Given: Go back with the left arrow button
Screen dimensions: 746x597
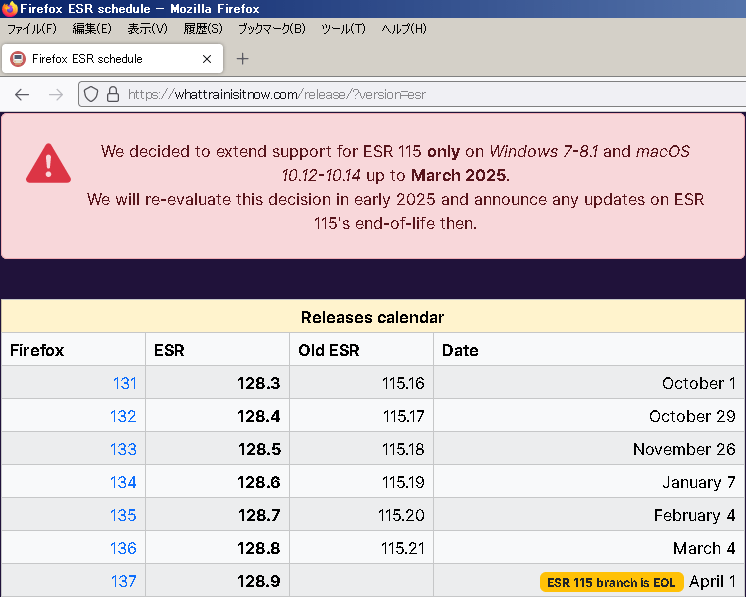Looking at the screenshot, I should point(22,95).
